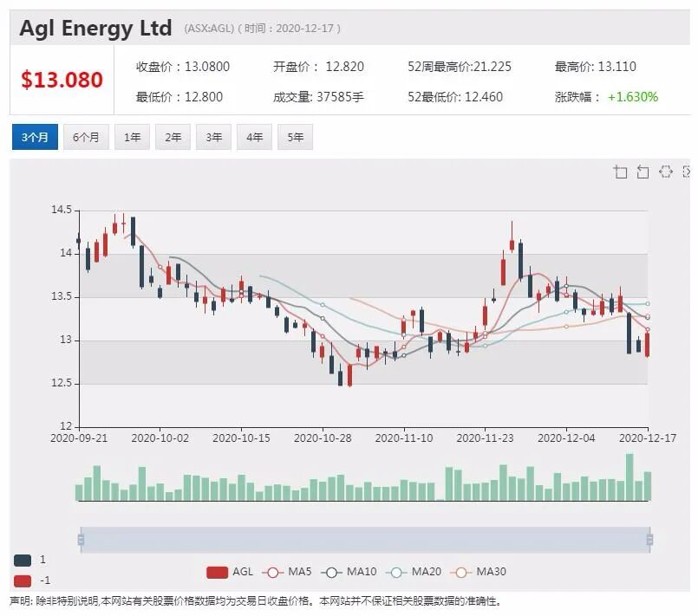Click the 14.5 y-axis label
This screenshot has height=616, width=698.
(x=62, y=210)
